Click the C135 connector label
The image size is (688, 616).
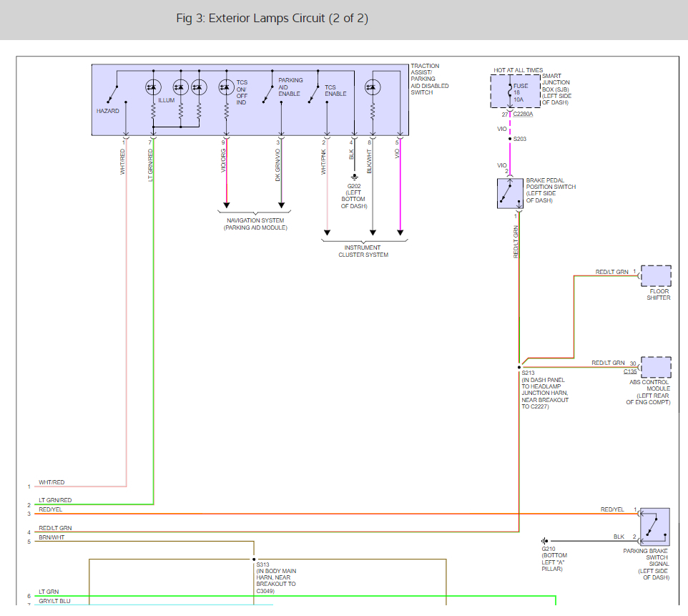(630, 371)
